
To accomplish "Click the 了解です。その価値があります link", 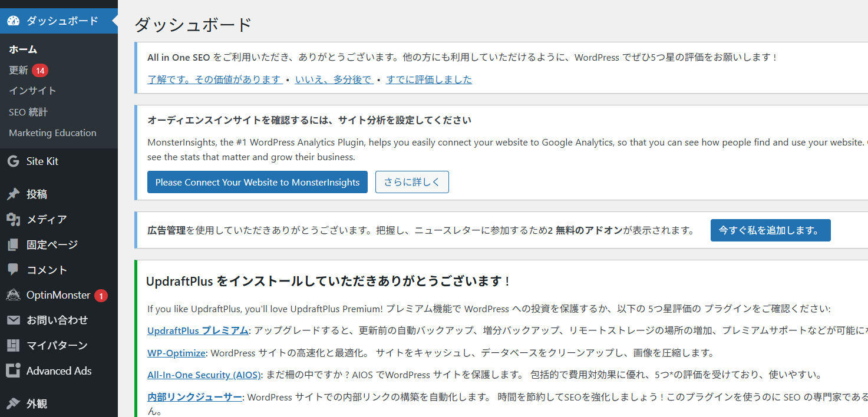I will click(215, 80).
